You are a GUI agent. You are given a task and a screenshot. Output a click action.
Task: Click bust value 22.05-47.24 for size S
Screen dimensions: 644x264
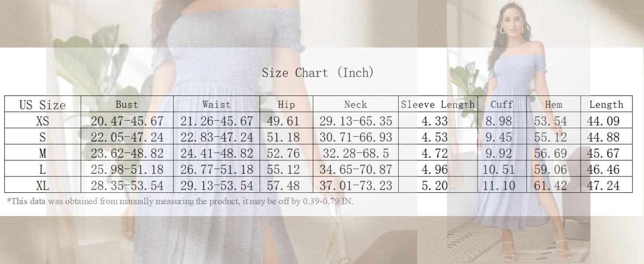pos(127,137)
